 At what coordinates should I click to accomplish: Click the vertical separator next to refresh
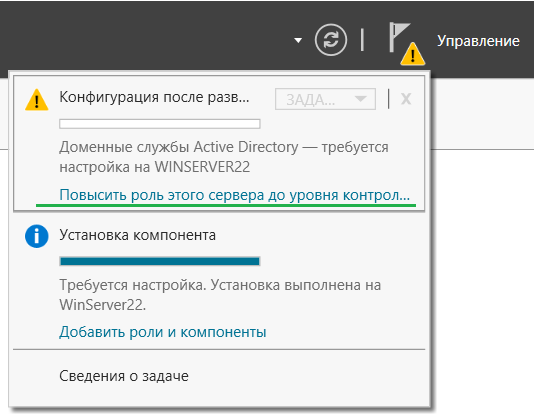362,40
